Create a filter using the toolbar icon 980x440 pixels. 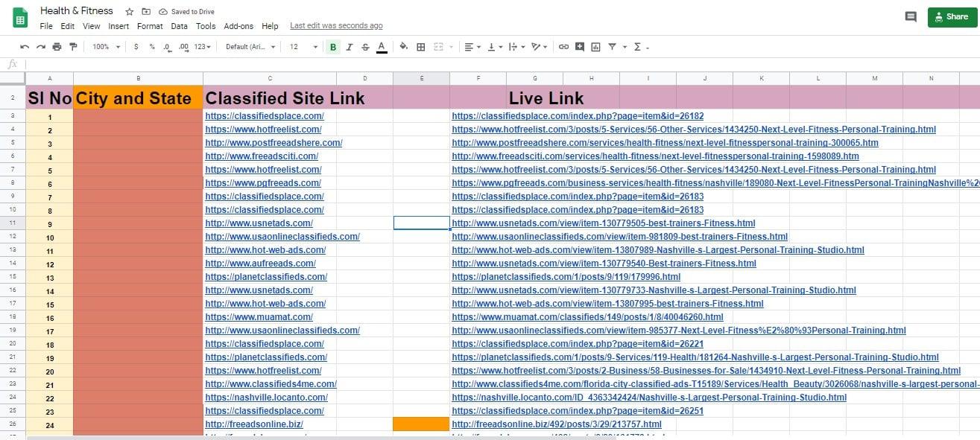click(x=613, y=46)
